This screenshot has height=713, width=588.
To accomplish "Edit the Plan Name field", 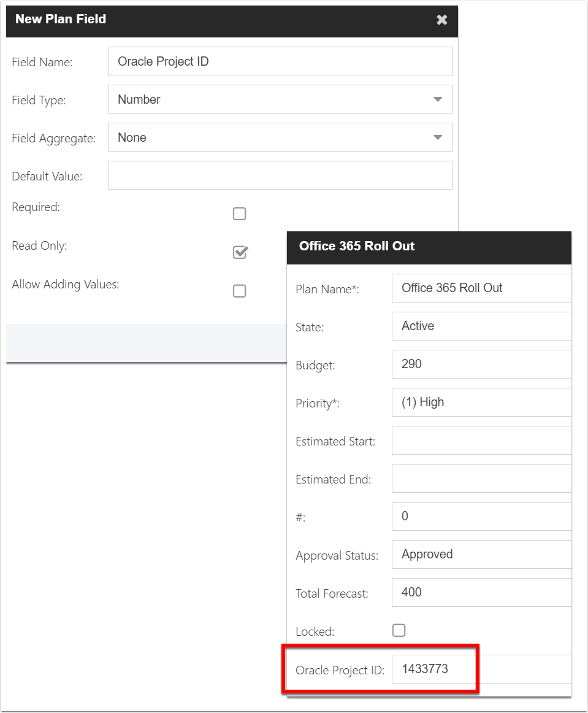I will click(482, 288).
